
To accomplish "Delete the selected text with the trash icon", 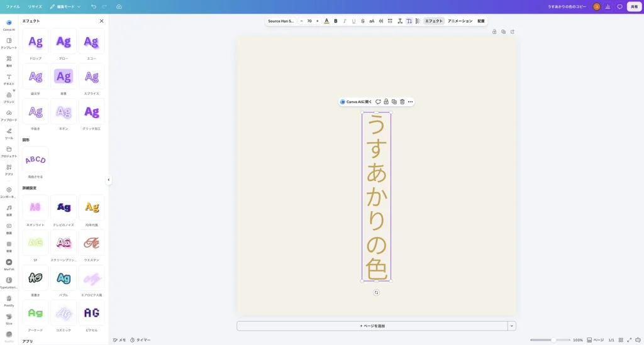I will coord(402,102).
